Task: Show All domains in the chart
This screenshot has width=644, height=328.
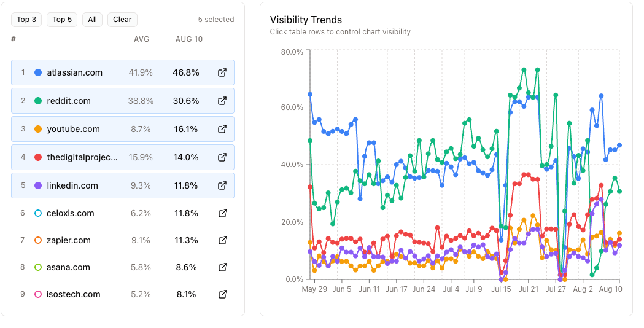Action: point(92,20)
